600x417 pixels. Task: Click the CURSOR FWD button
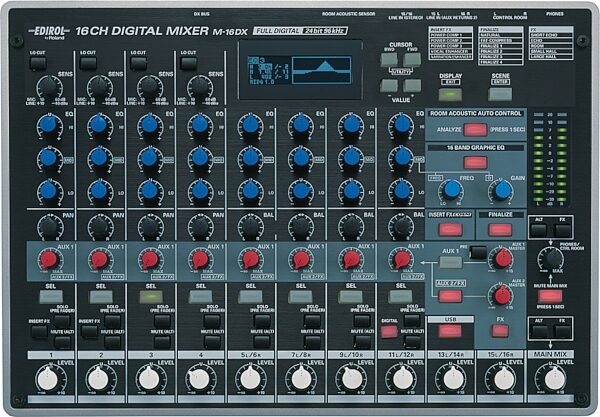pos(412,60)
